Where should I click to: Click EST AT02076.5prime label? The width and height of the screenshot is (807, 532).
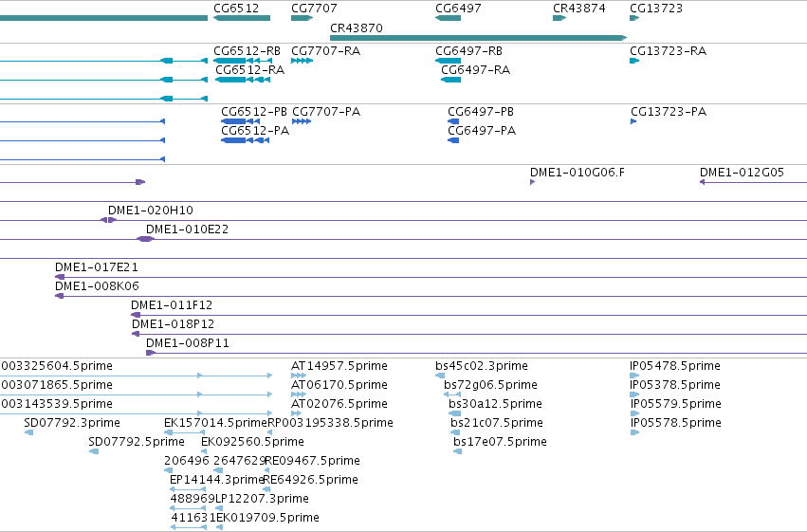click(x=339, y=404)
